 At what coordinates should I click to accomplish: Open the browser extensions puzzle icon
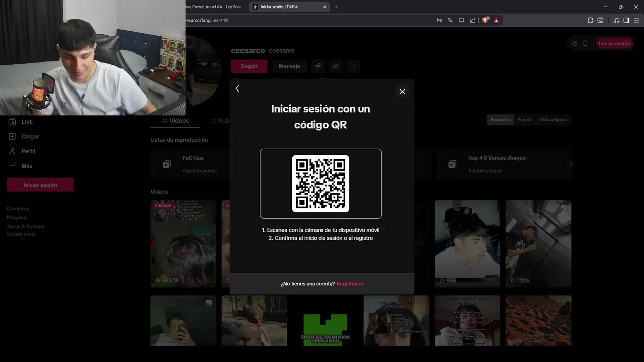(590, 20)
